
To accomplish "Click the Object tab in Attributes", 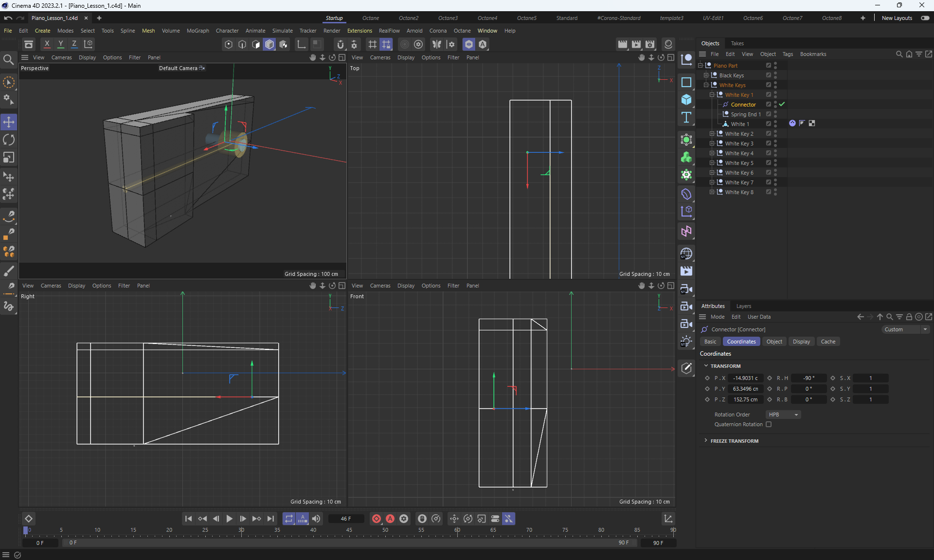I will tap(774, 342).
